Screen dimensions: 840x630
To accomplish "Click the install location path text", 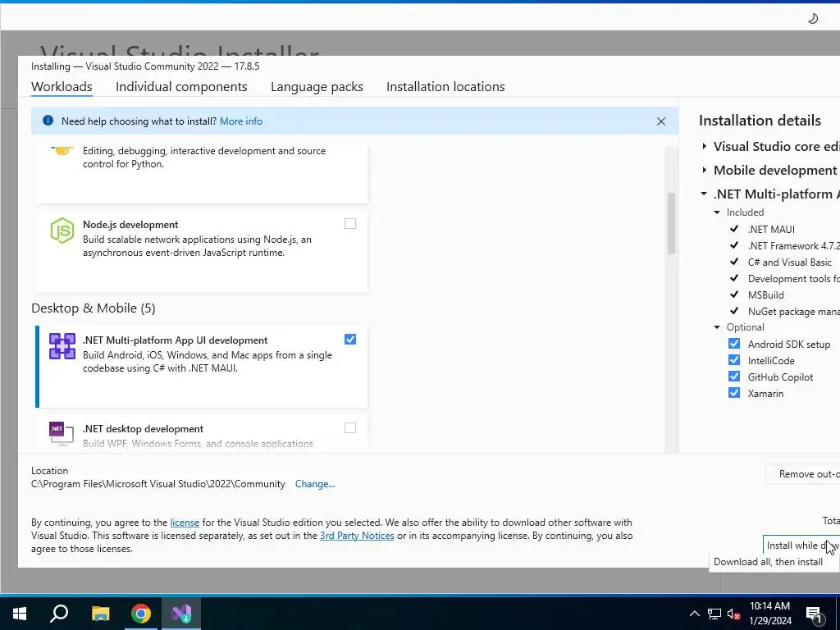I will pos(158,484).
